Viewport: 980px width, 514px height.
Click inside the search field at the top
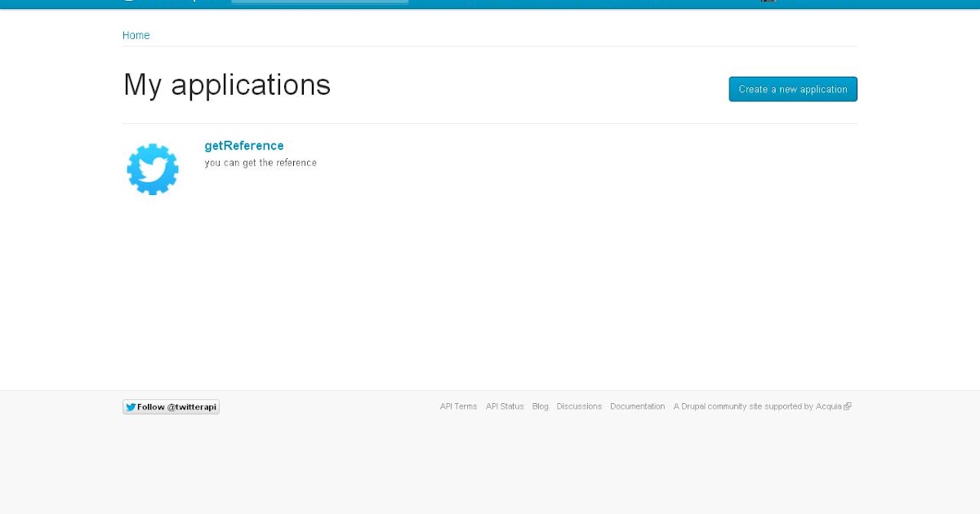318,2
